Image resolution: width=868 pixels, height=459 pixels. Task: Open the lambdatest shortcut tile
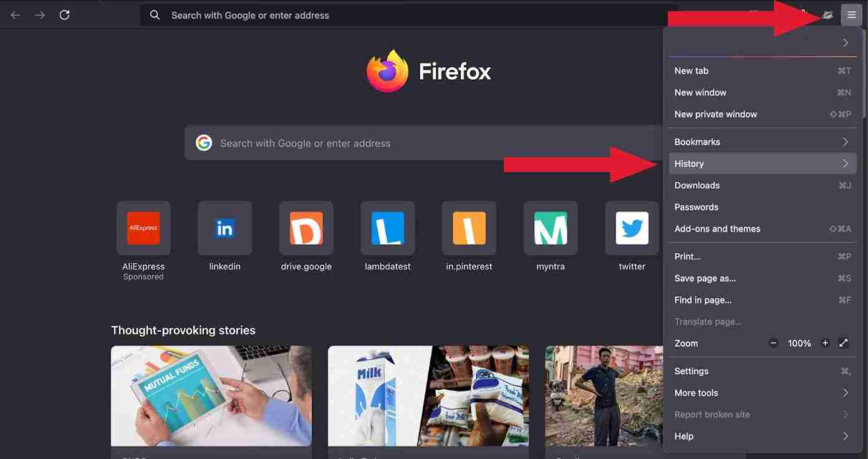[x=387, y=228]
